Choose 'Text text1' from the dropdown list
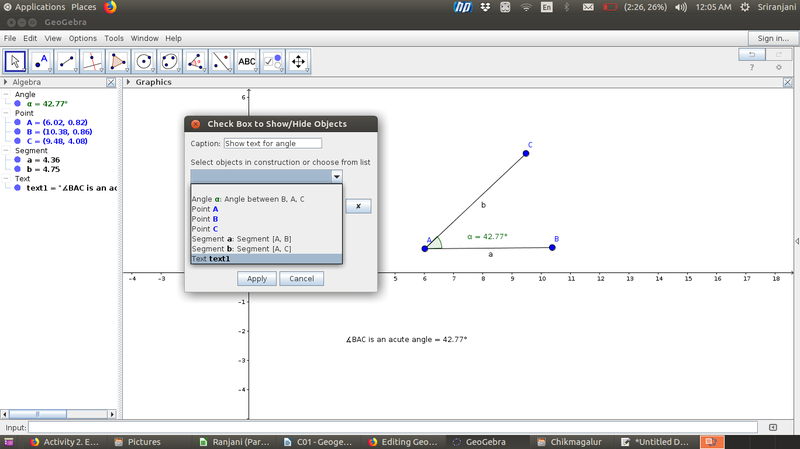 [266, 259]
